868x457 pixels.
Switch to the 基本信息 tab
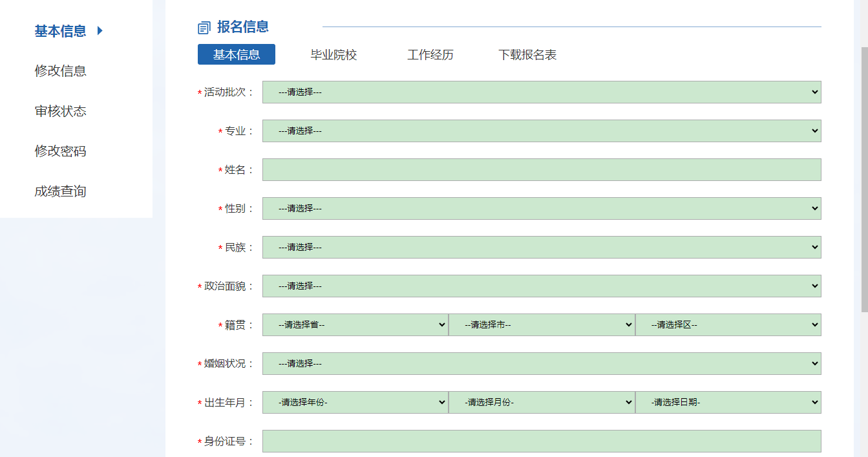tap(237, 54)
